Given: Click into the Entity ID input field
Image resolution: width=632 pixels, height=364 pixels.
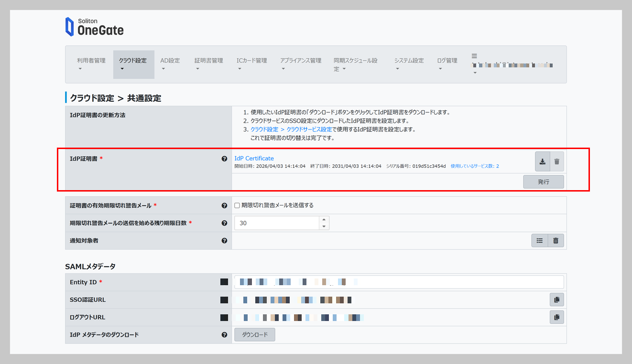Looking at the screenshot, I should tap(399, 282).
